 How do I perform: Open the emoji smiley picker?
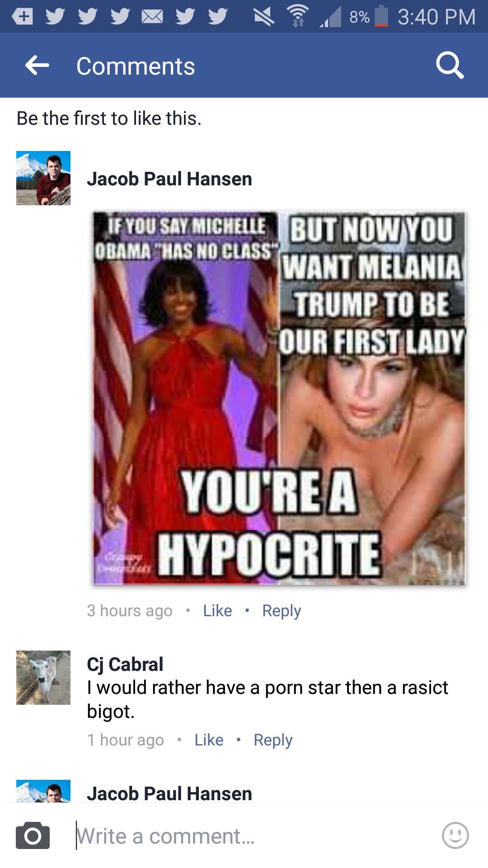click(x=455, y=835)
